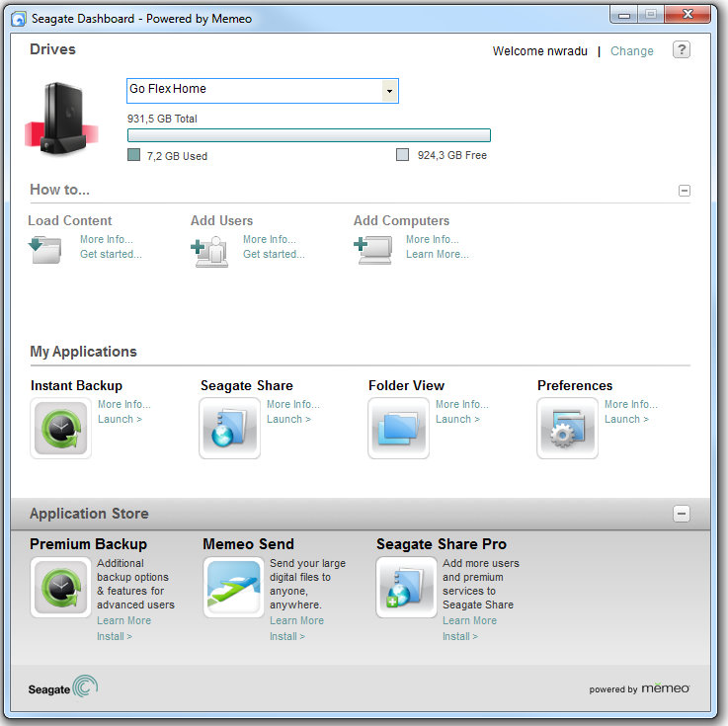The width and height of the screenshot is (728, 726).
Task: Open help with the question mark icon
Action: [x=682, y=49]
